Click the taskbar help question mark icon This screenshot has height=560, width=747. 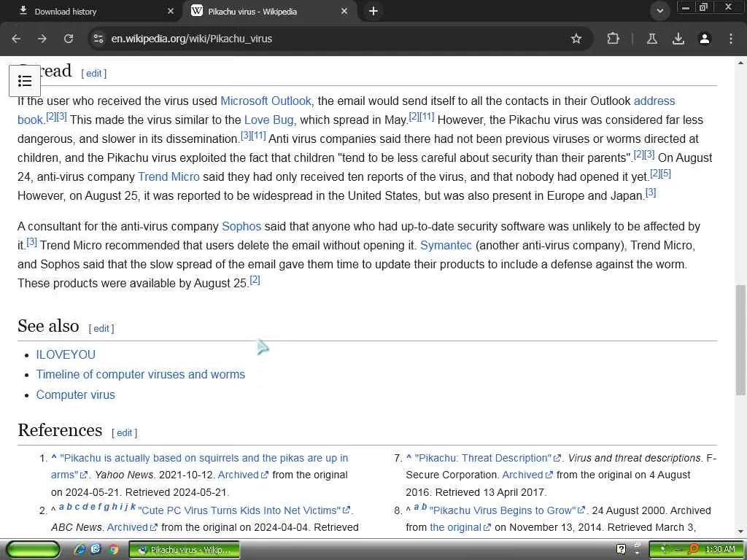tap(621, 550)
